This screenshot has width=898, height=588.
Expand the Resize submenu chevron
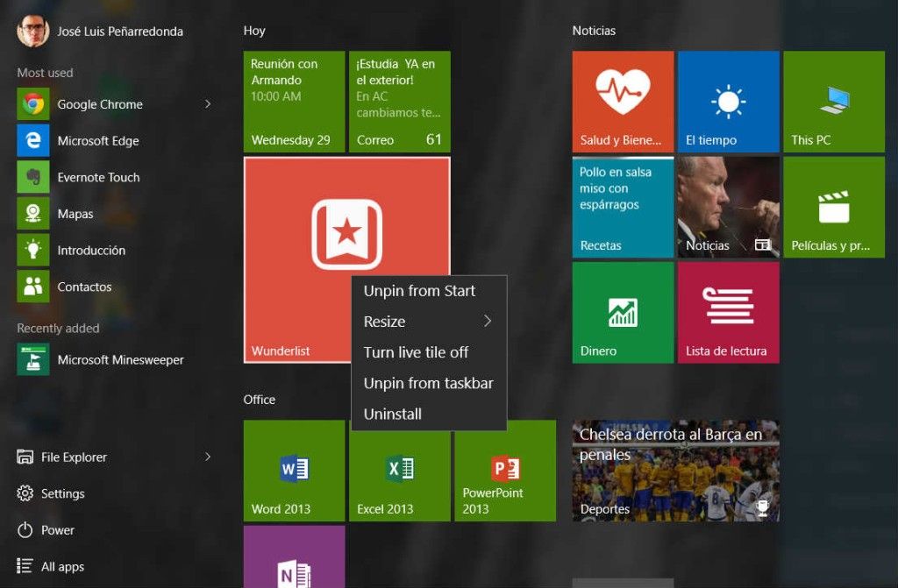[488, 322]
